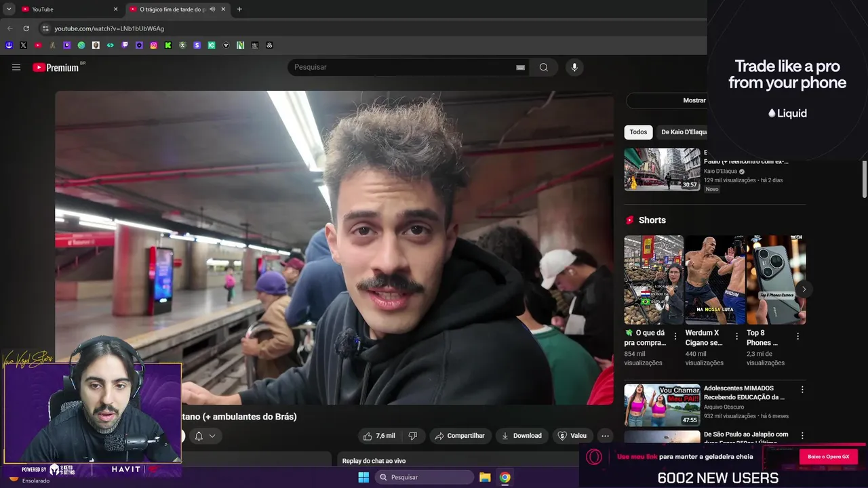Open the 30:57 recommended video thumbnail
Screen dimensions: 868x488
[x=662, y=169]
